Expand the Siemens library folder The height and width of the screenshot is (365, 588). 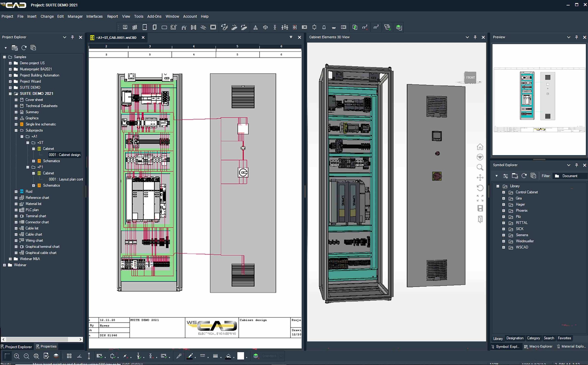point(504,235)
